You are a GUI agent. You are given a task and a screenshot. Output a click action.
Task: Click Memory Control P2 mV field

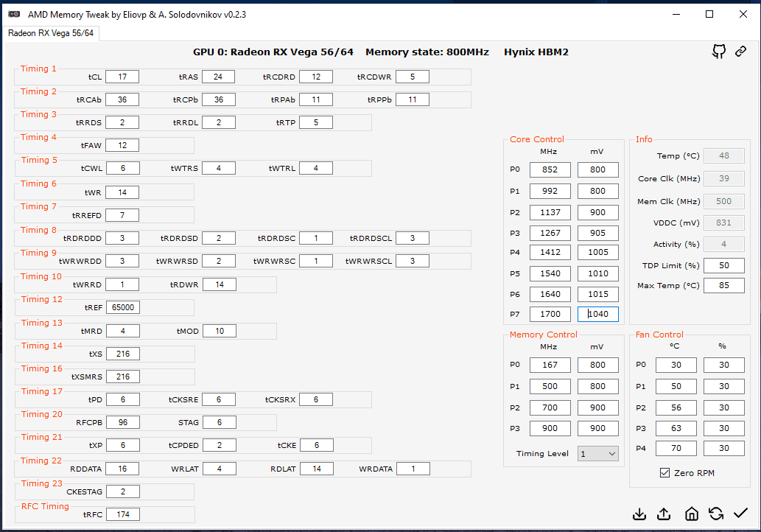pyautogui.click(x=598, y=407)
